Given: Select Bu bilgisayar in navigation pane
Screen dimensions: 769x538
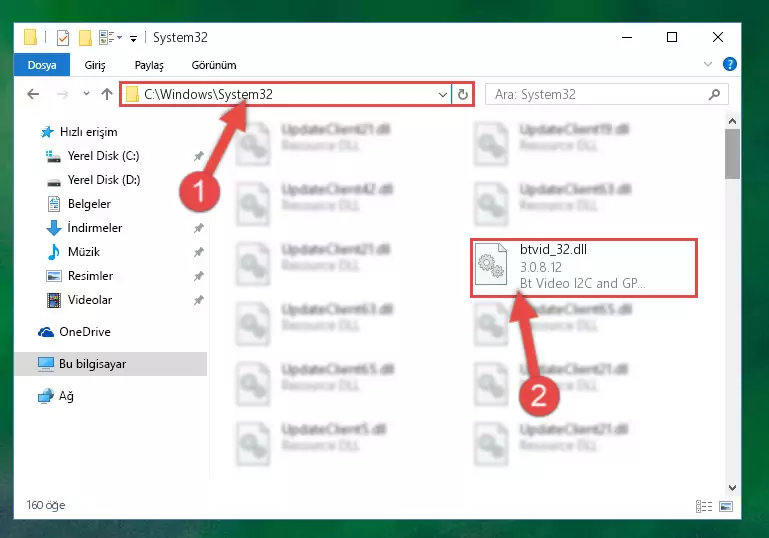Looking at the screenshot, I should point(110,364).
